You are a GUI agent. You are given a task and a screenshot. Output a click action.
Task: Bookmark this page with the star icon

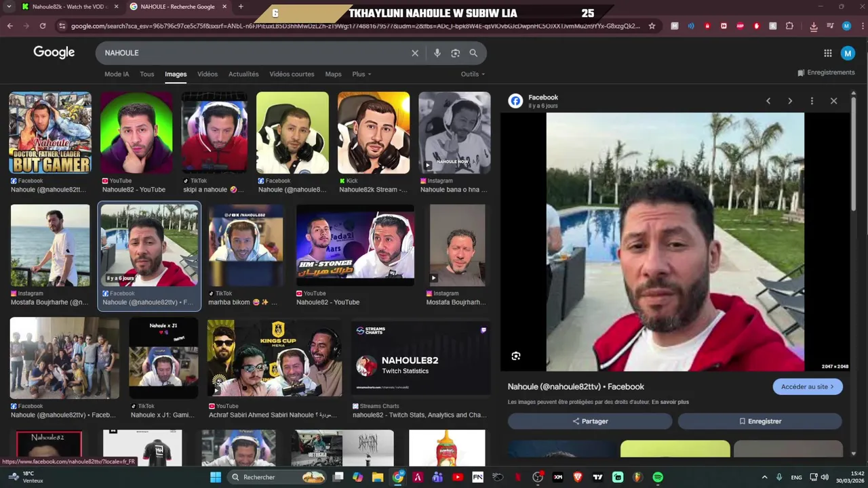652,26
